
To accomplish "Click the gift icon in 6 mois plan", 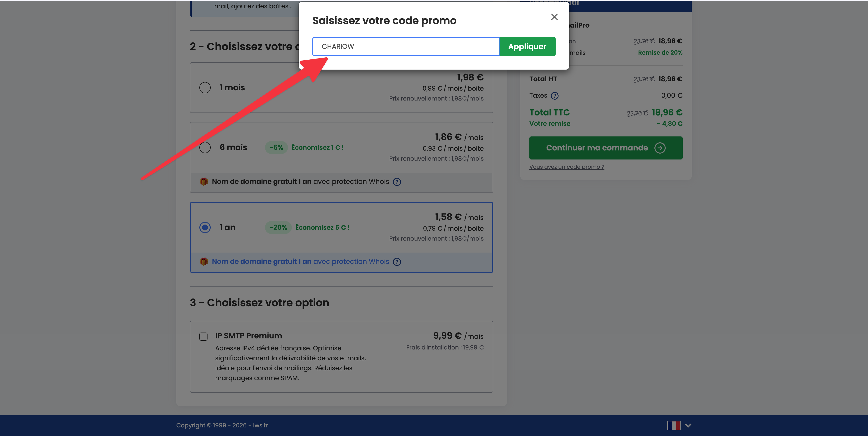I will 203,181.
